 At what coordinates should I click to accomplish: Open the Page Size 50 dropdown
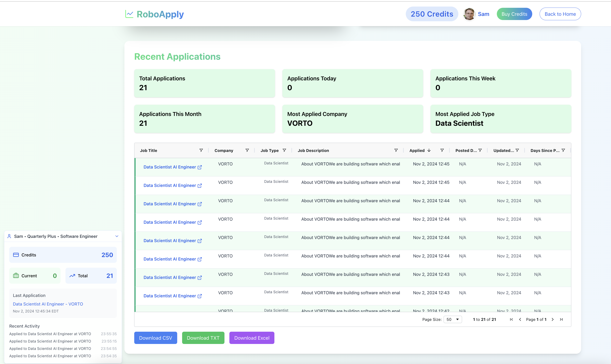click(x=452, y=319)
